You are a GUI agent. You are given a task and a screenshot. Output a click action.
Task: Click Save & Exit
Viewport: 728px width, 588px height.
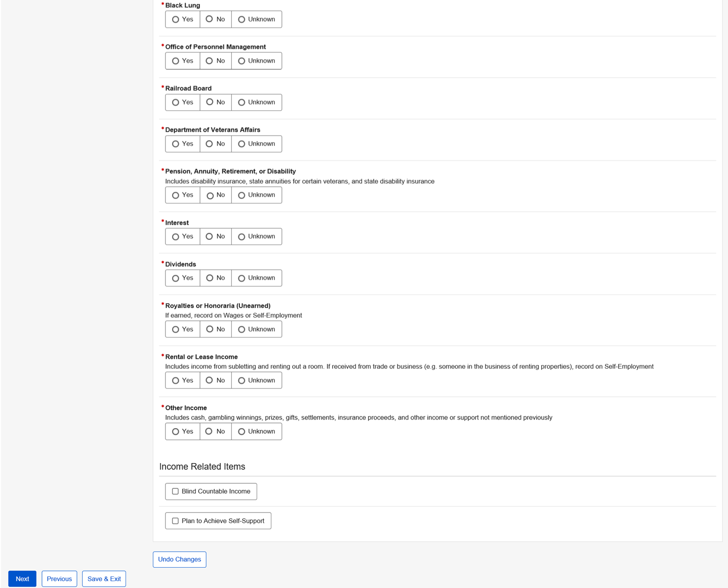[104, 579]
